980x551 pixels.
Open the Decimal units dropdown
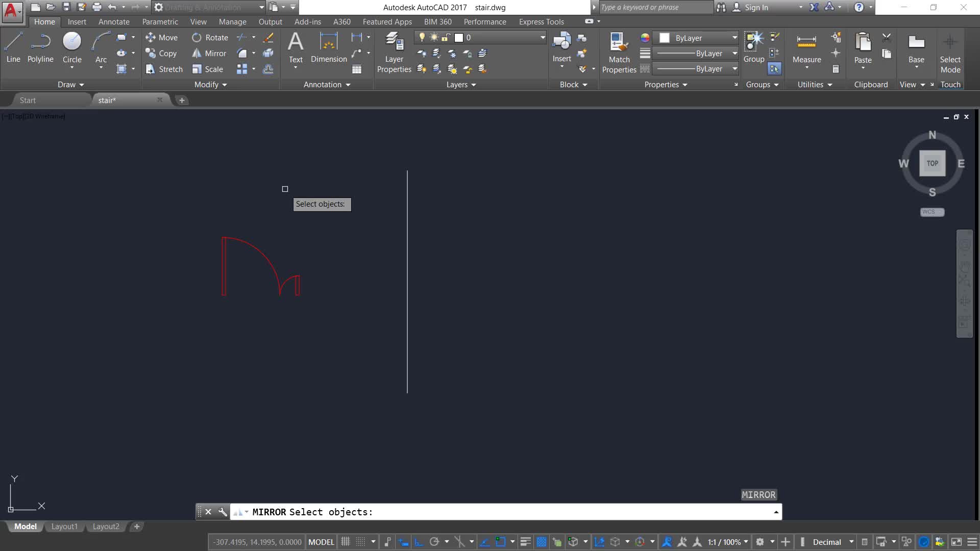[851, 542]
